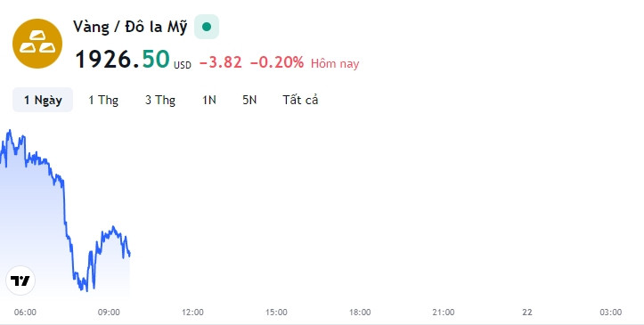Click the blue price line's lowest dip
644x325 pixels.
coord(86,290)
